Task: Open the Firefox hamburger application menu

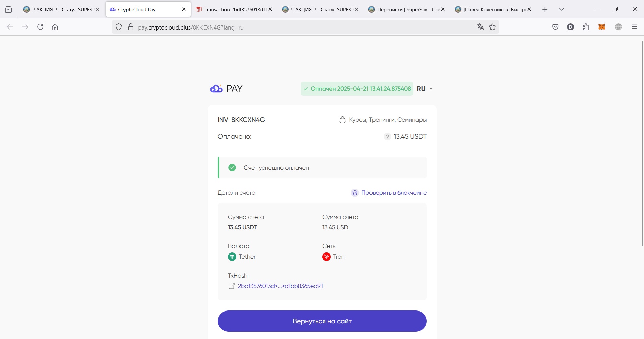Action: [x=634, y=27]
